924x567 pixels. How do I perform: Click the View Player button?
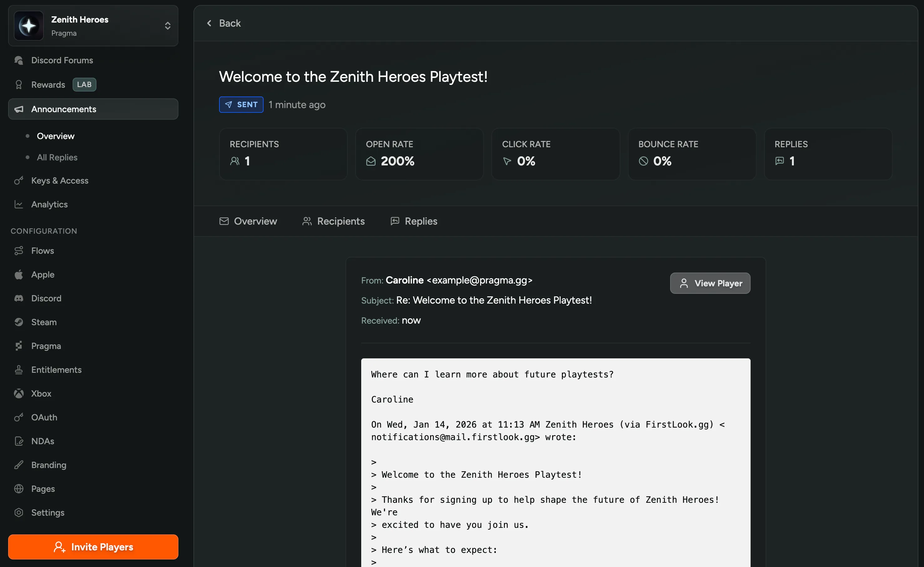pos(710,283)
